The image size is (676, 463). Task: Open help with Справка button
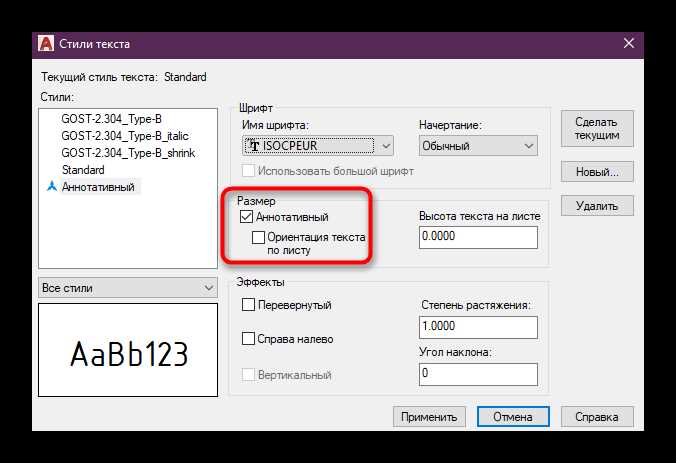point(597,416)
